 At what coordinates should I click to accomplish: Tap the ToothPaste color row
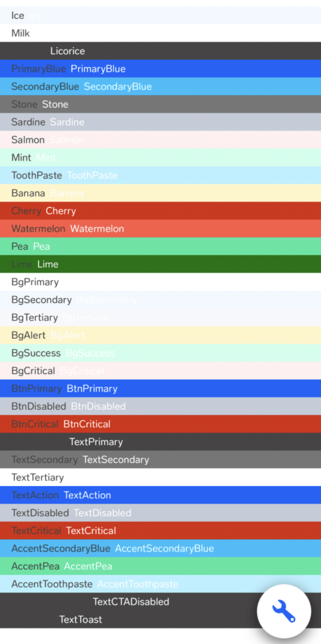point(160,175)
